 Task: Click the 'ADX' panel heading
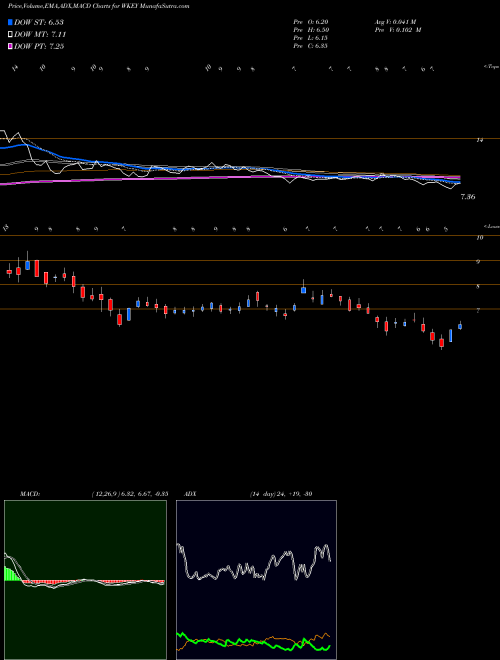pos(190,494)
